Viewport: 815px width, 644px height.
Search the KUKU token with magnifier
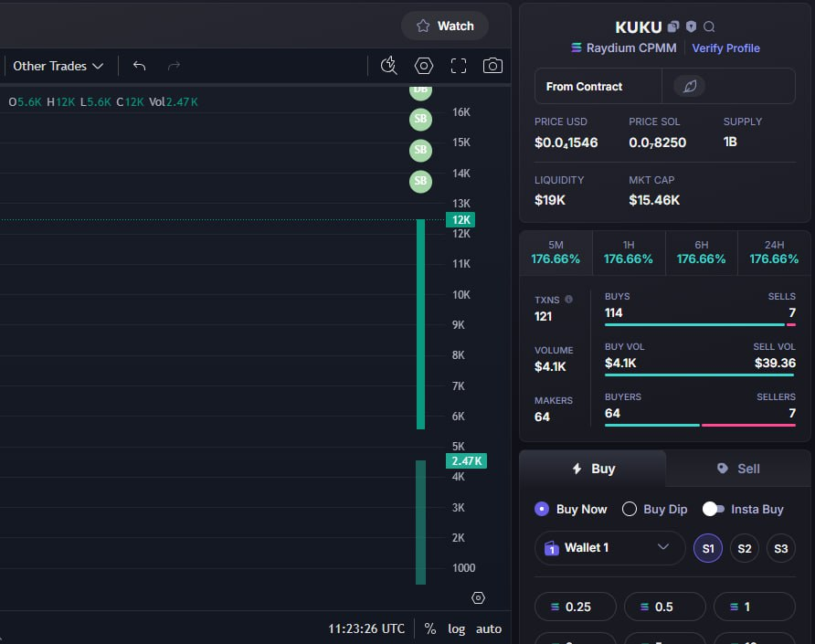pos(709,26)
